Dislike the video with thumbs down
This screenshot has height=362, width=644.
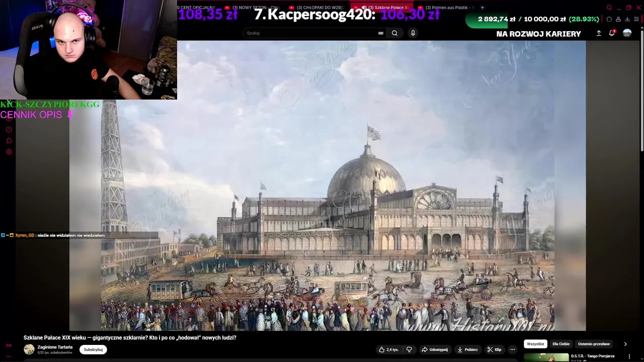409,349
